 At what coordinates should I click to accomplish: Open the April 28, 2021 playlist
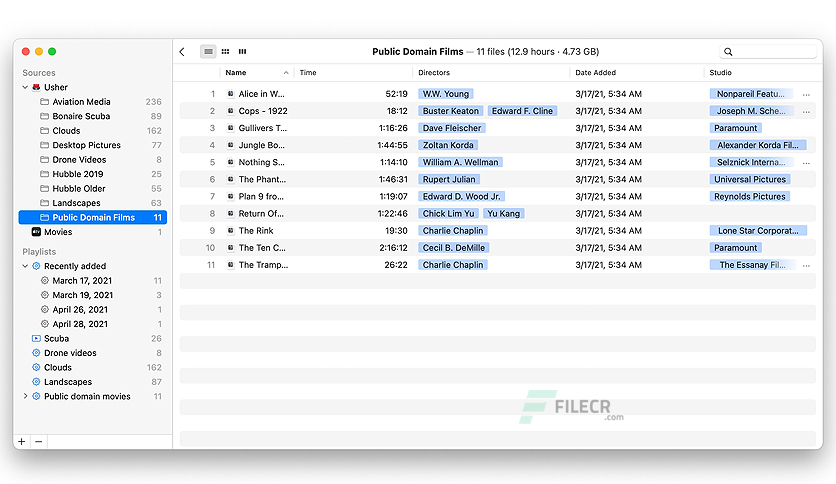click(93, 324)
